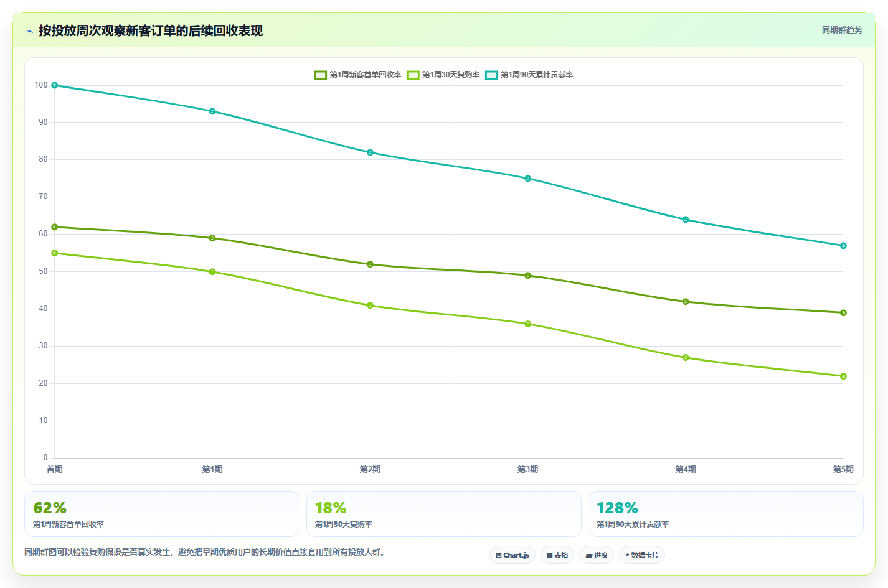
Task: Click the light green legend color box
Action: click(x=413, y=75)
